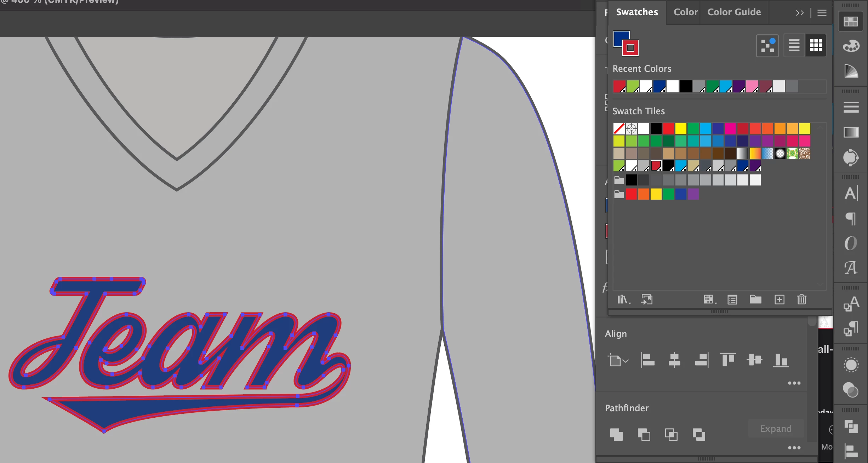The height and width of the screenshot is (463, 868).
Task: Click Align panel more options ellipsis
Action: pos(794,383)
